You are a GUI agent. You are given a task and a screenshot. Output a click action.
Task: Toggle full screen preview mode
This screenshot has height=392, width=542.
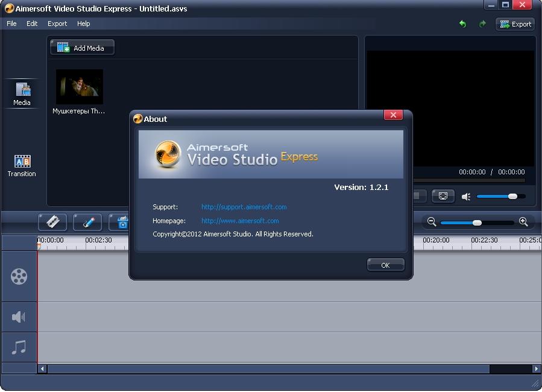click(x=443, y=196)
